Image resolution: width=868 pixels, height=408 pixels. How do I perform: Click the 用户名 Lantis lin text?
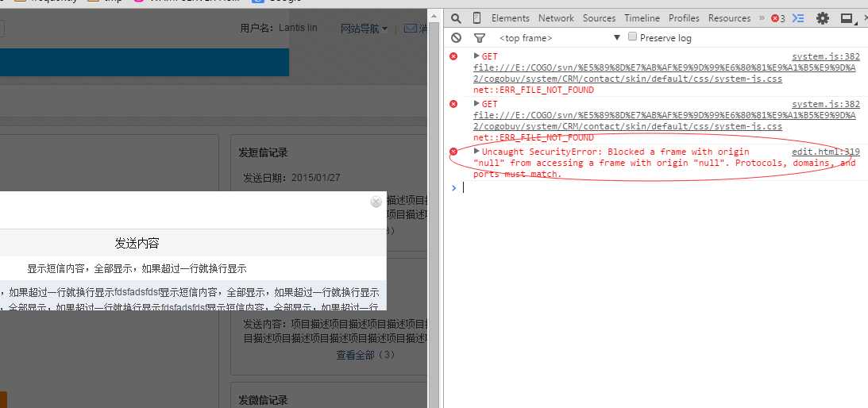[279, 27]
